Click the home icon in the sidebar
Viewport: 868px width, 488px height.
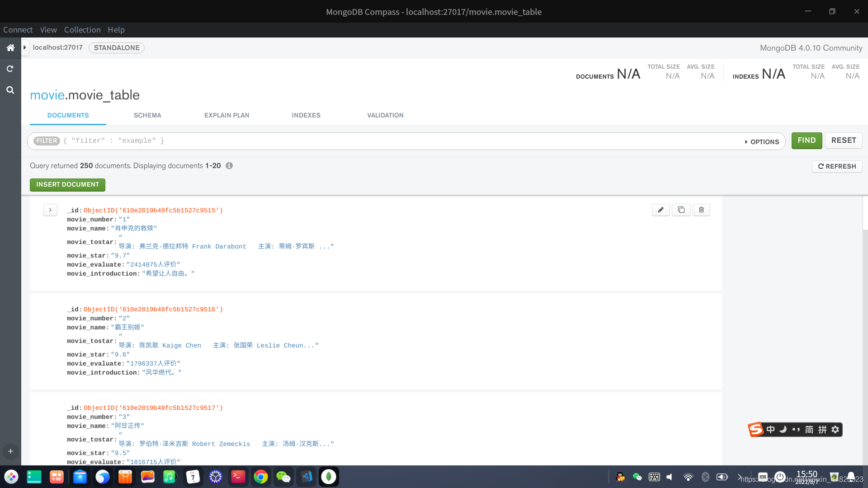(10, 48)
